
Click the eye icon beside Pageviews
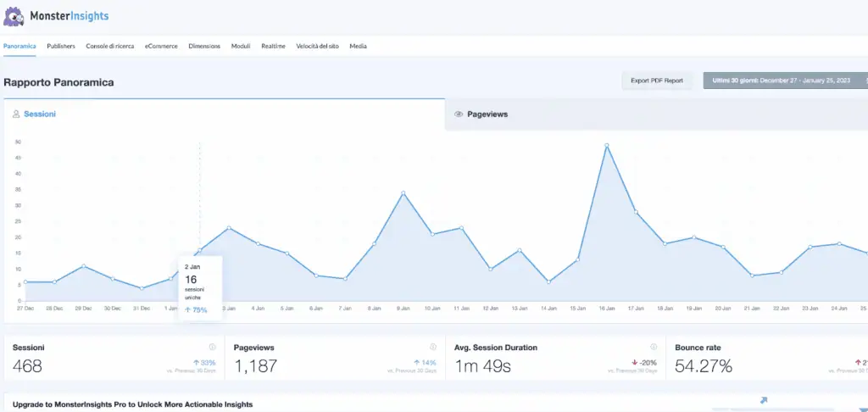pyautogui.click(x=459, y=114)
